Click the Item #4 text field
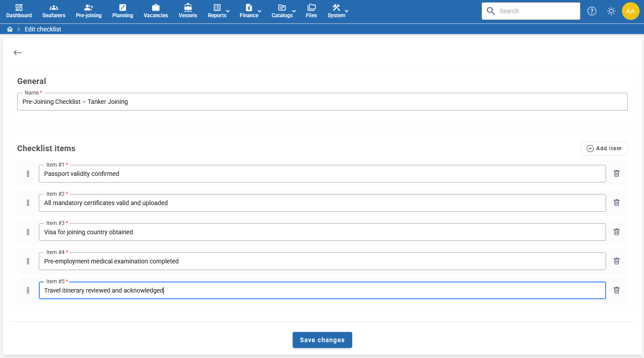Screen dimensions: 644x358 [x=322, y=261]
